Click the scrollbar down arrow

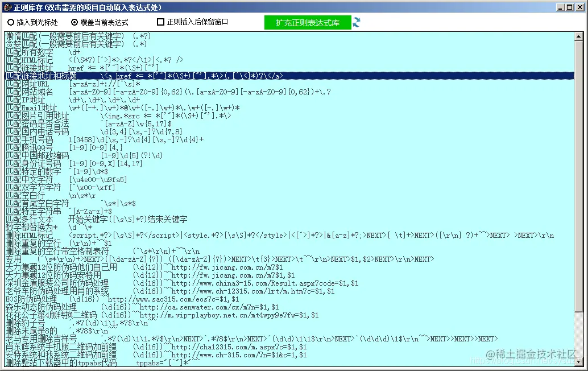pos(579,362)
